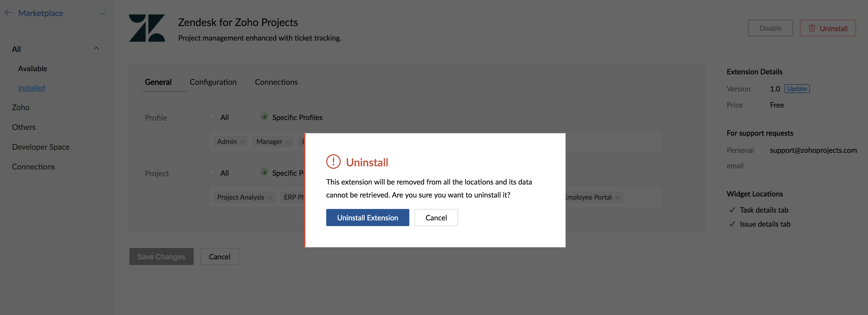Click the Zendesk logo
The image size is (868, 315).
(x=147, y=28)
